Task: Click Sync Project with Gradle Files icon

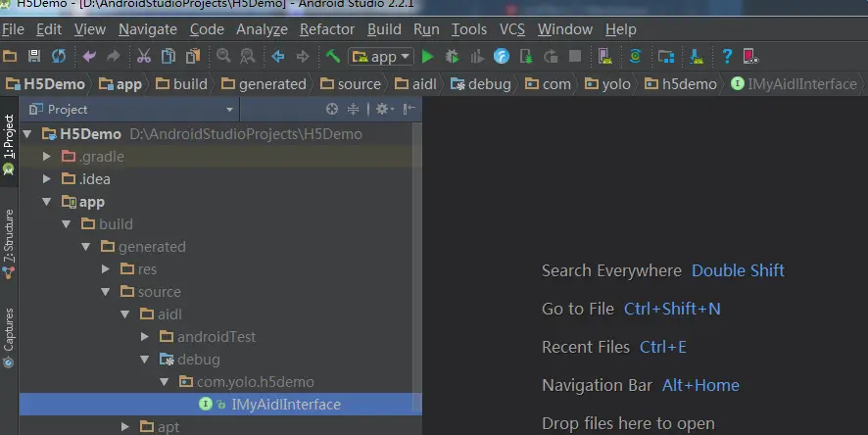Action: pyautogui.click(x=636, y=56)
